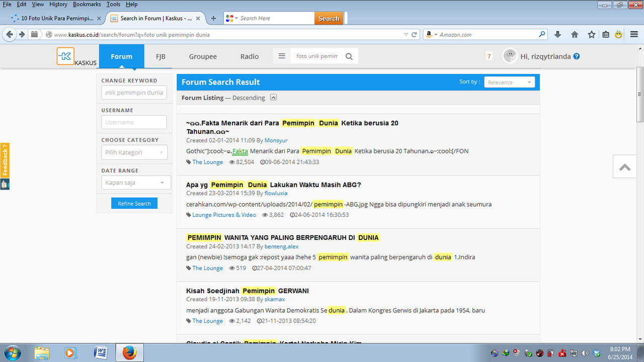The height and width of the screenshot is (362, 644).
Task: Close the 10 Foto Unik tab
Action: [x=99, y=19]
